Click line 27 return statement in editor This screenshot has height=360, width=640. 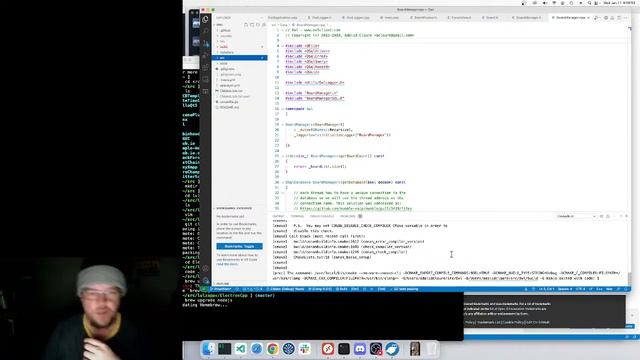coord(320,167)
